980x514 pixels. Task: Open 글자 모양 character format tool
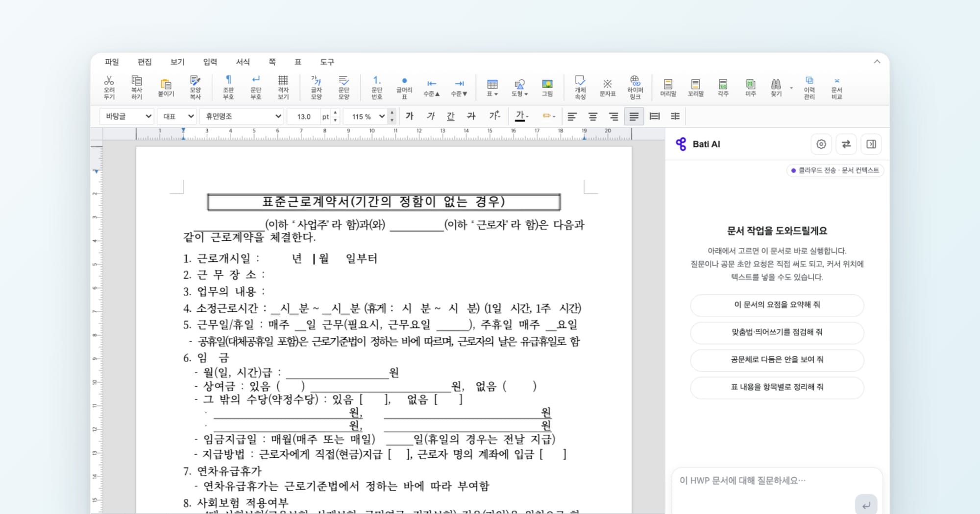coord(317,87)
